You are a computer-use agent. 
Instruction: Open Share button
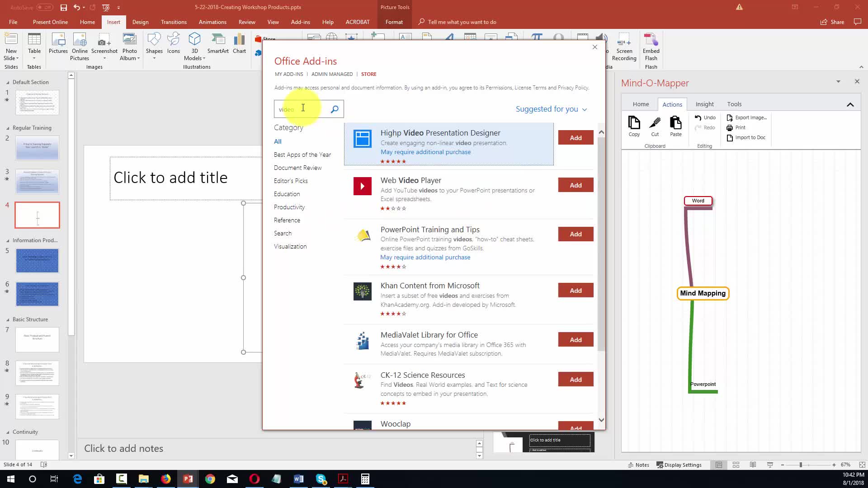click(832, 22)
